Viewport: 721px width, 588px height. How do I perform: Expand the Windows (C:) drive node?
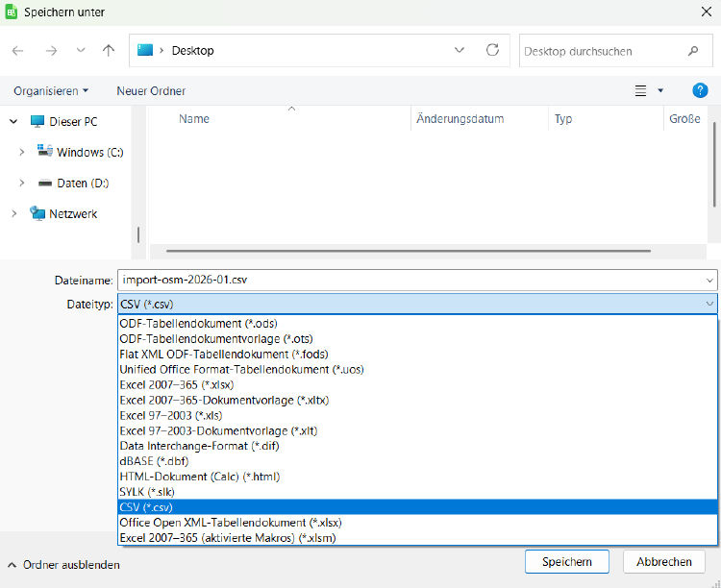click(22, 153)
